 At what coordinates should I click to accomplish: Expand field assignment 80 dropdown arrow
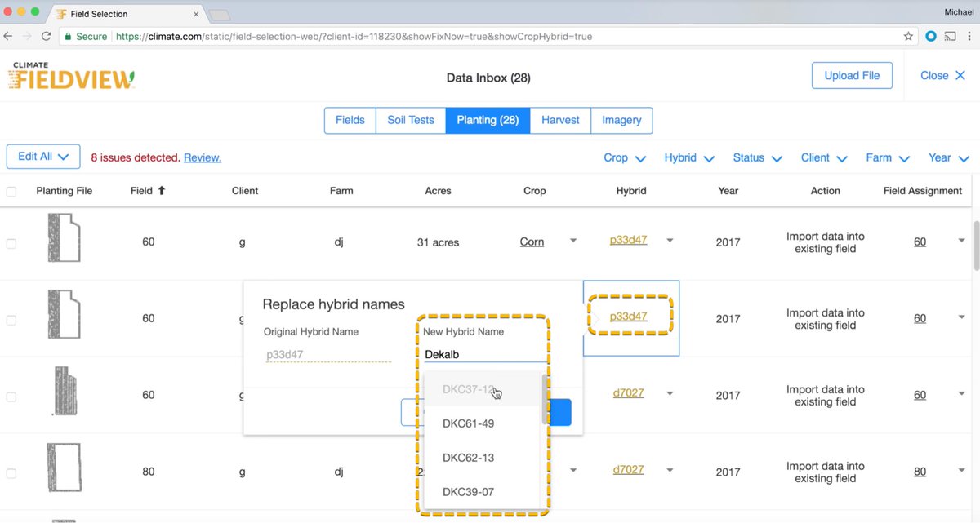click(x=961, y=471)
